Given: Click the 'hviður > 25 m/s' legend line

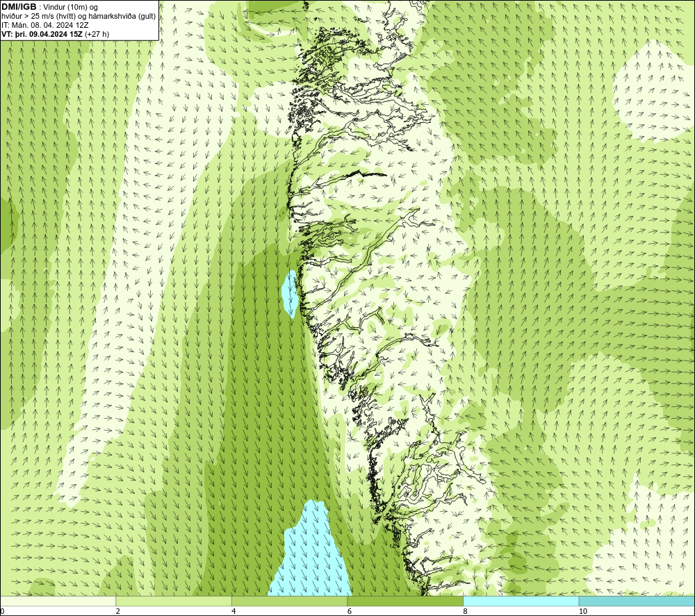Looking at the screenshot, I should (79, 16).
